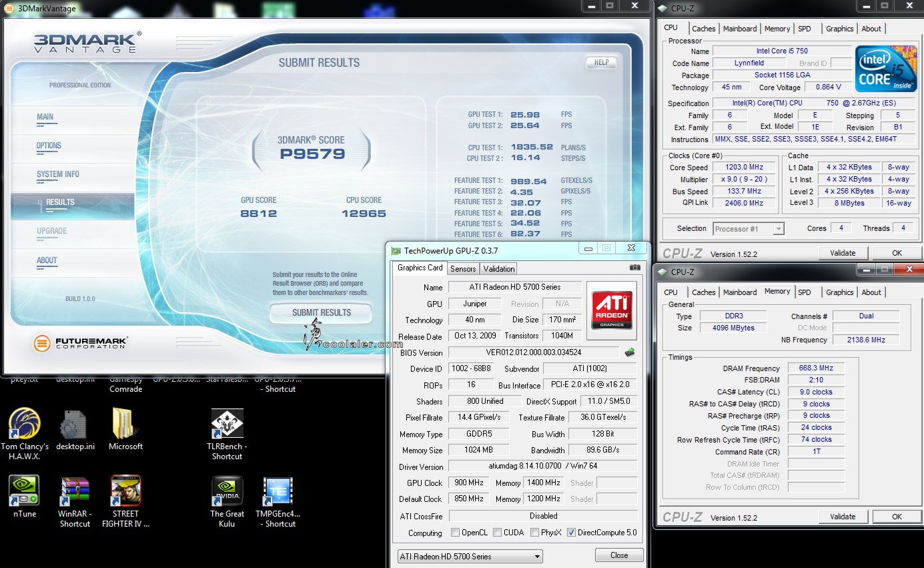Open the nTune NVIDIA shortcut
Image resolution: width=924 pixels, height=568 pixels.
(x=25, y=491)
